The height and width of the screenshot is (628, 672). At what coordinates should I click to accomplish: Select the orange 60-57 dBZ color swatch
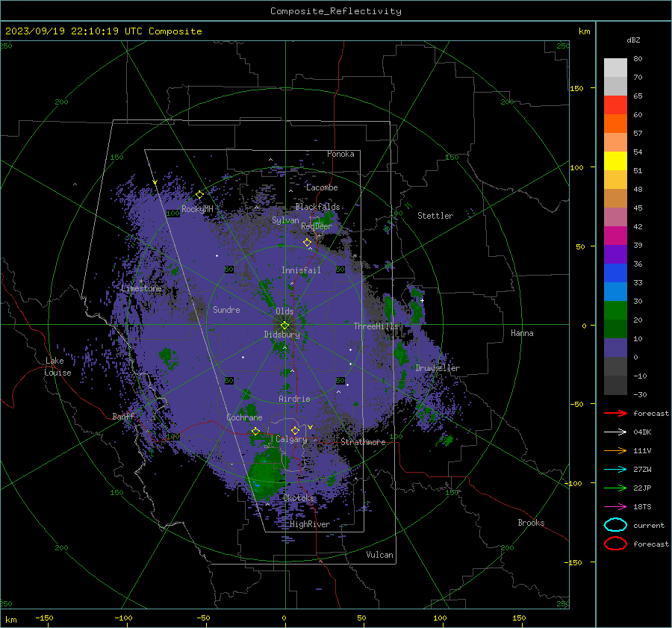click(x=615, y=124)
